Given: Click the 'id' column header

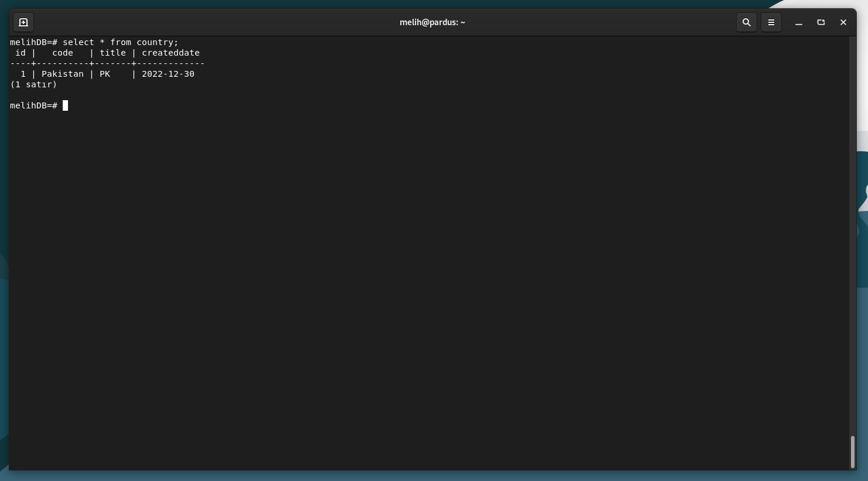Looking at the screenshot, I should (21, 53).
